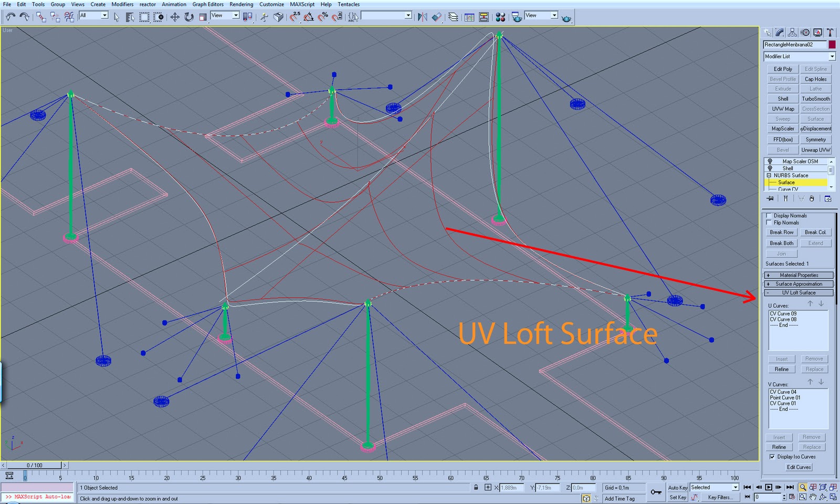Image resolution: width=840 pixels, height=504 pixels.
Task: Click the Break Row button
Action: pos(782,233)
